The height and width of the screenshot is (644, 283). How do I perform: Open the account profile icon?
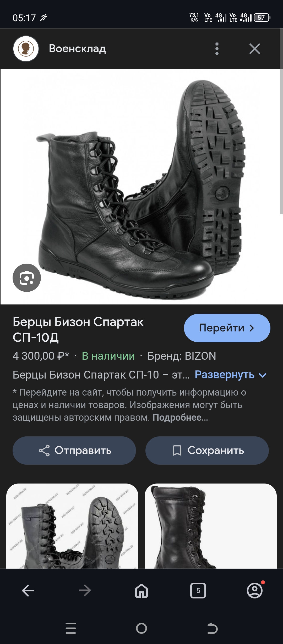(x=255, y=591)
